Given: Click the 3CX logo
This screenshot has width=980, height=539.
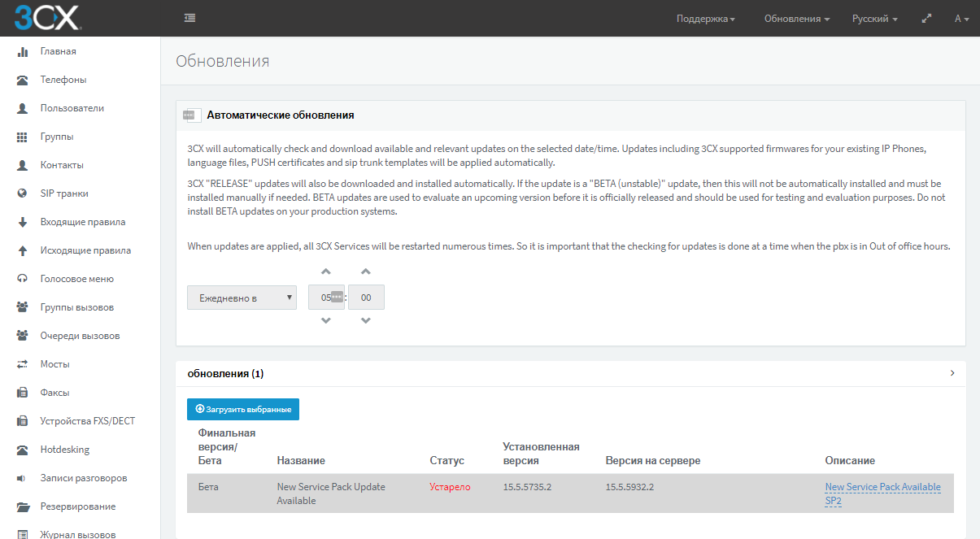Looking at the screenshot, I should [47, 17].
